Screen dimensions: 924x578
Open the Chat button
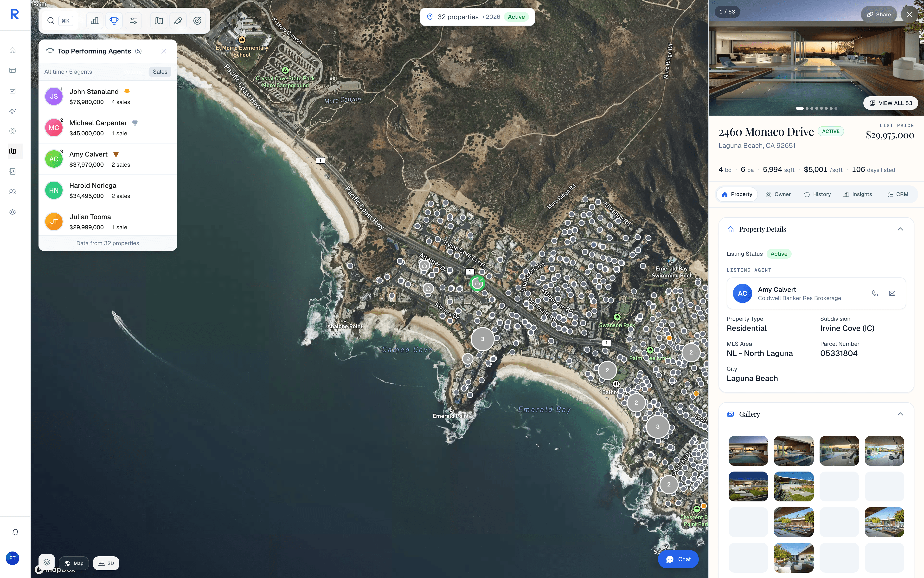[x=678, y=559]
